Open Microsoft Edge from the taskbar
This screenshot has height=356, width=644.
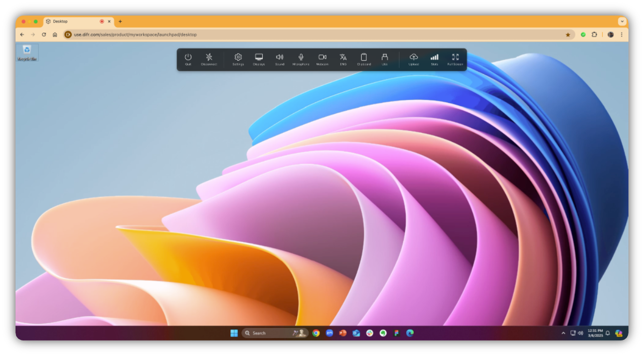pyautogui.click(x=410, y=333)
